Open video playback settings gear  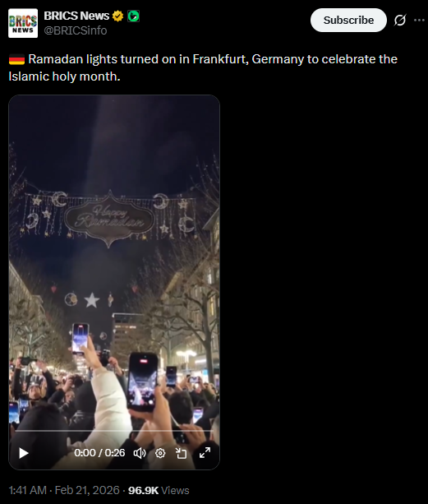pyautogui.click(x=160, y=453)
